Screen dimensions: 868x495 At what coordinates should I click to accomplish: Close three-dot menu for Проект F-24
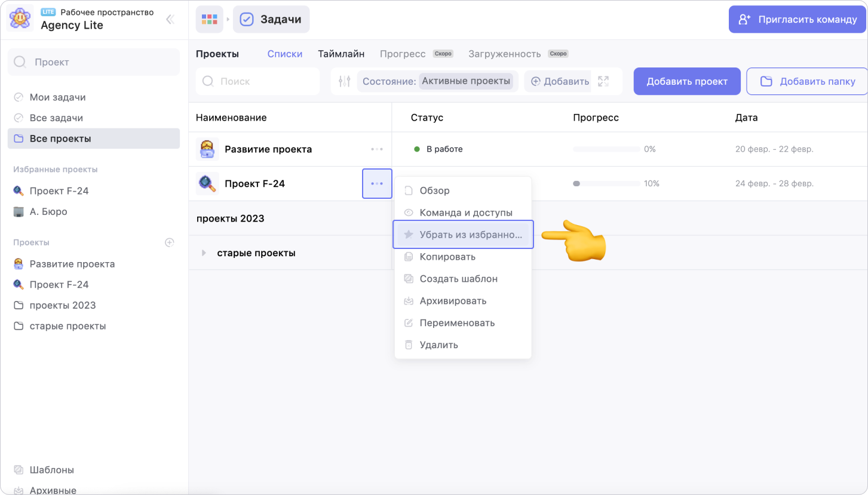point(377,184)
